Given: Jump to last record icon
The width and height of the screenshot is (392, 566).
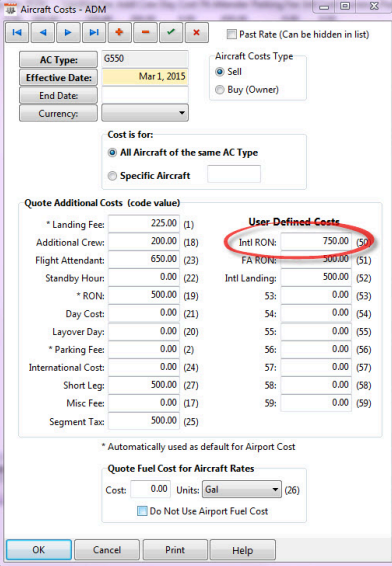Looking at the screenshot, I should click(94, 32).
